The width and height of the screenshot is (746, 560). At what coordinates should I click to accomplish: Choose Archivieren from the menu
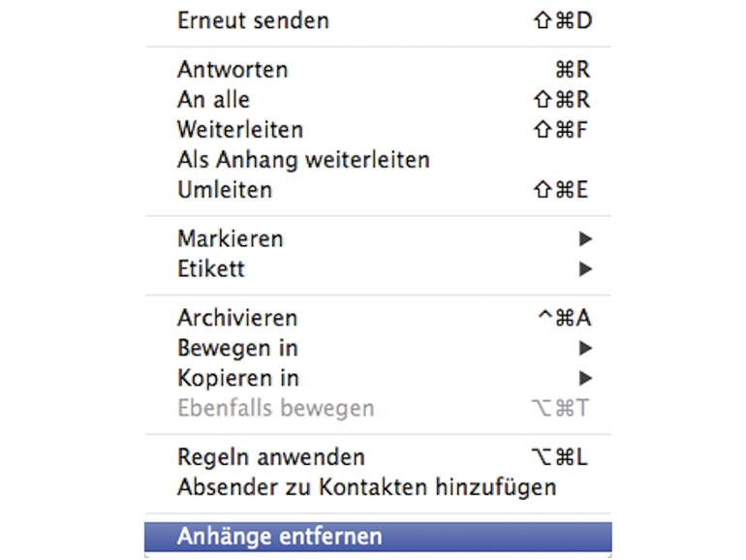click(x=237, y=318)
